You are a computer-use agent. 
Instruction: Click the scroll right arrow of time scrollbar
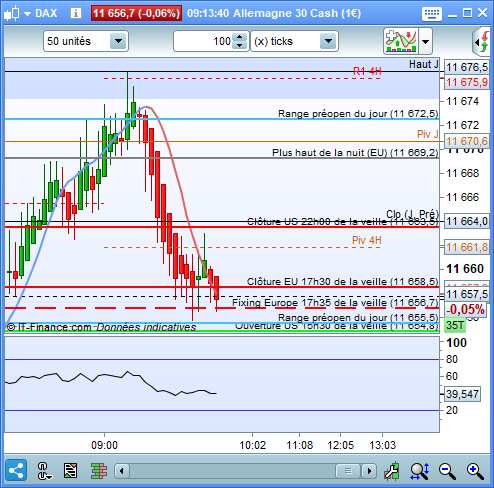click(x=369, y=471)
